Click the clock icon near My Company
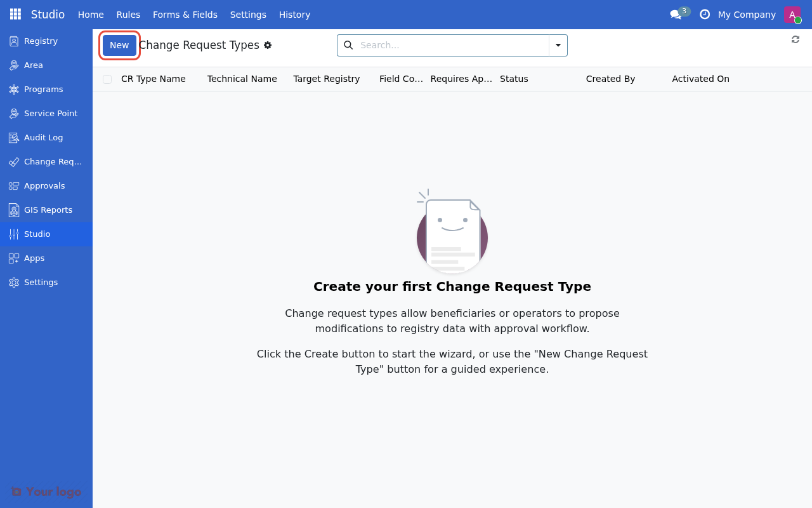812x508 pixels. [x=705, y=14]
